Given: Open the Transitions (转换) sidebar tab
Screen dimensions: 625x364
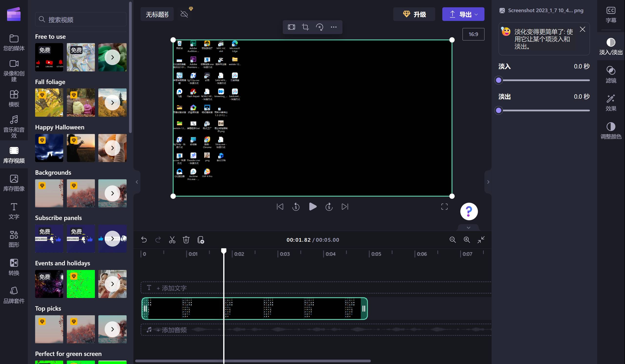Looking at the screenshot, I should coord(14,267).
